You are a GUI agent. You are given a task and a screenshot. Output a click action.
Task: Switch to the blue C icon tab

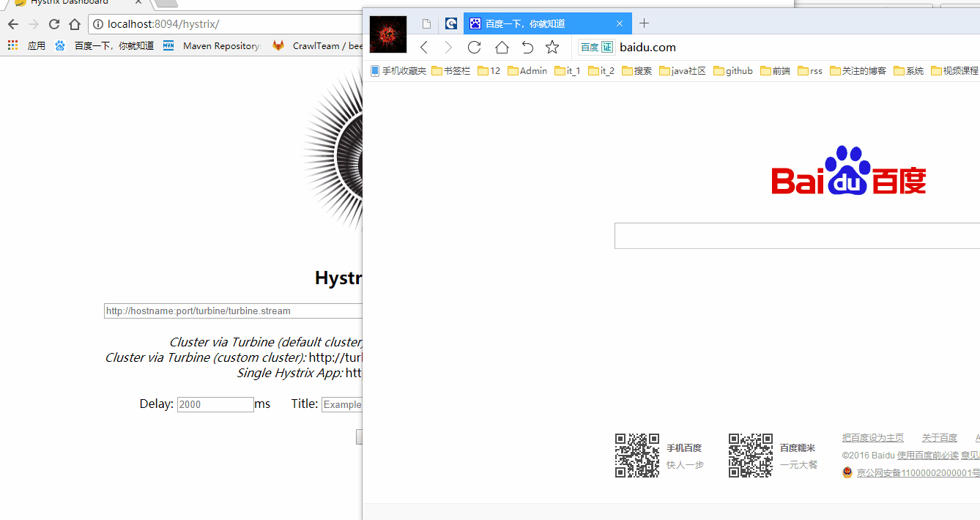[x=451, y=23]
